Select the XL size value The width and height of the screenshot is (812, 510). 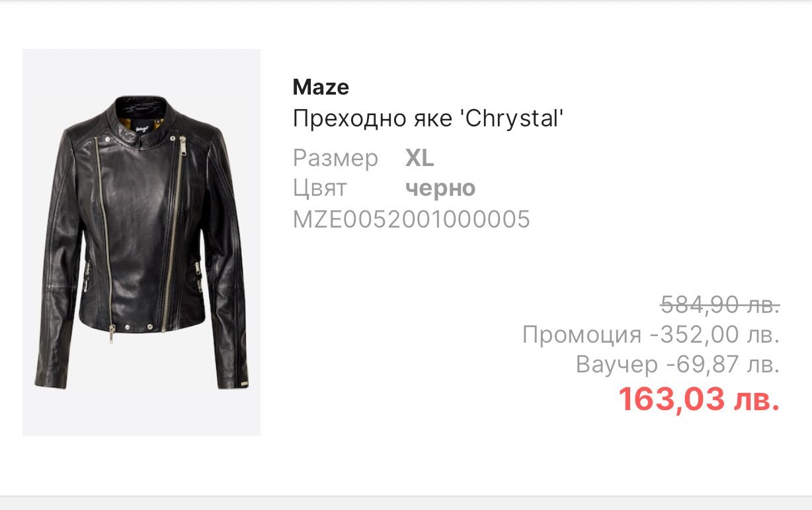(419, 159)
